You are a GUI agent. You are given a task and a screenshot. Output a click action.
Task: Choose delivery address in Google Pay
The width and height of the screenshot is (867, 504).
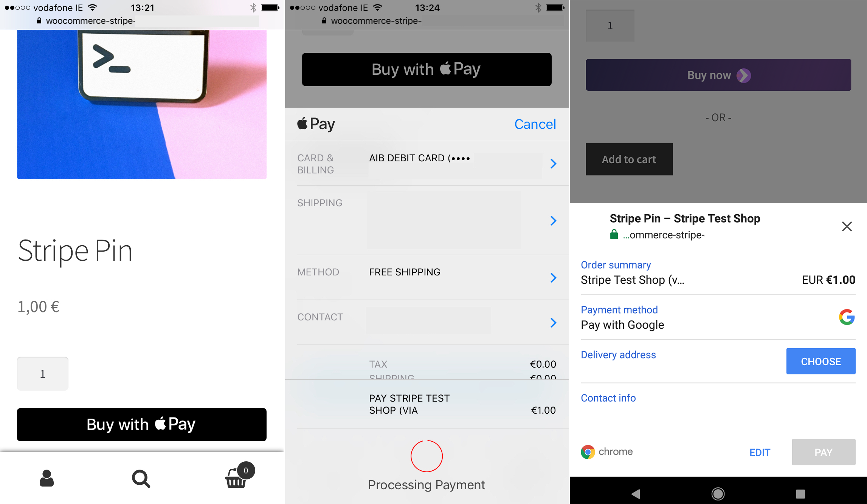point(820,360)
